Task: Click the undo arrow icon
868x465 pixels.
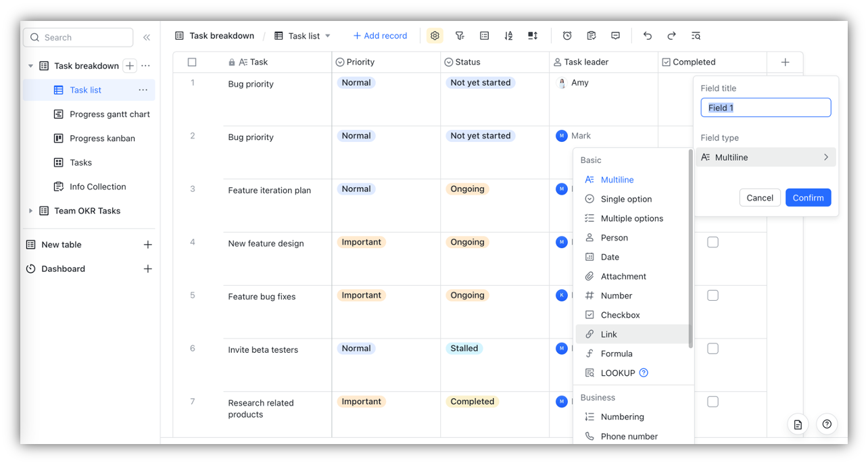Action: click(647, 35)
